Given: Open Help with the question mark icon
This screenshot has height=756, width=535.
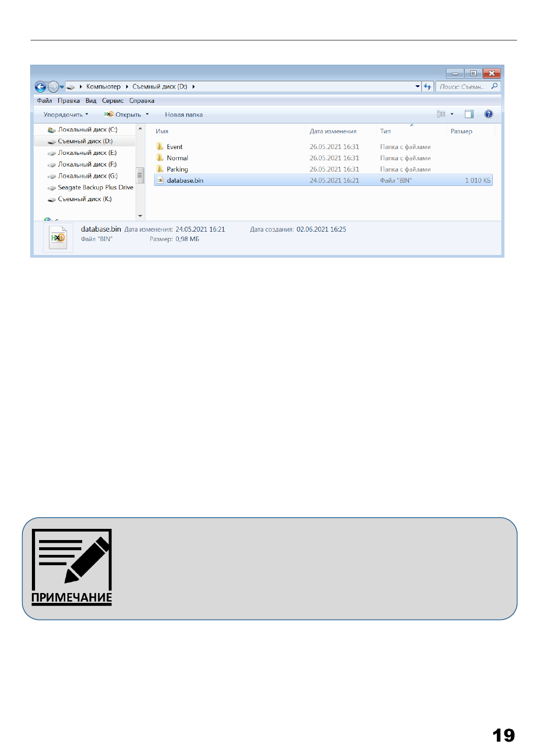Looking at the screenshot, I should [489, 114].
